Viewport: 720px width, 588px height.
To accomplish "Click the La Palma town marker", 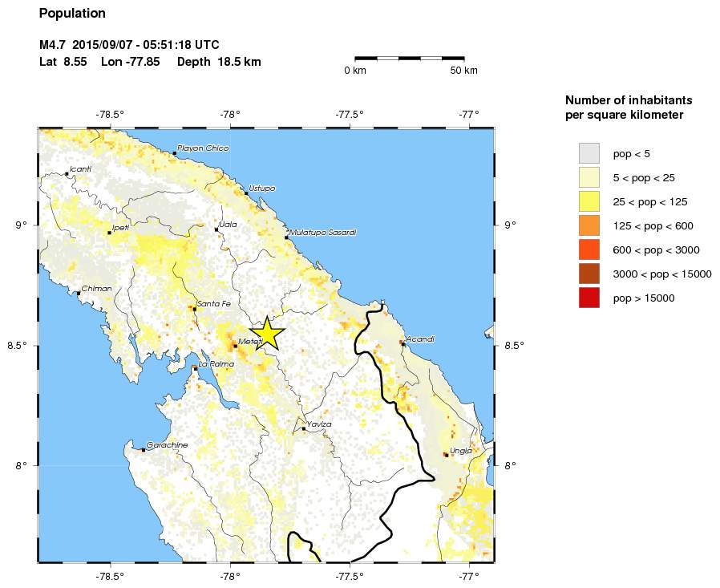I will coord(195,368).
